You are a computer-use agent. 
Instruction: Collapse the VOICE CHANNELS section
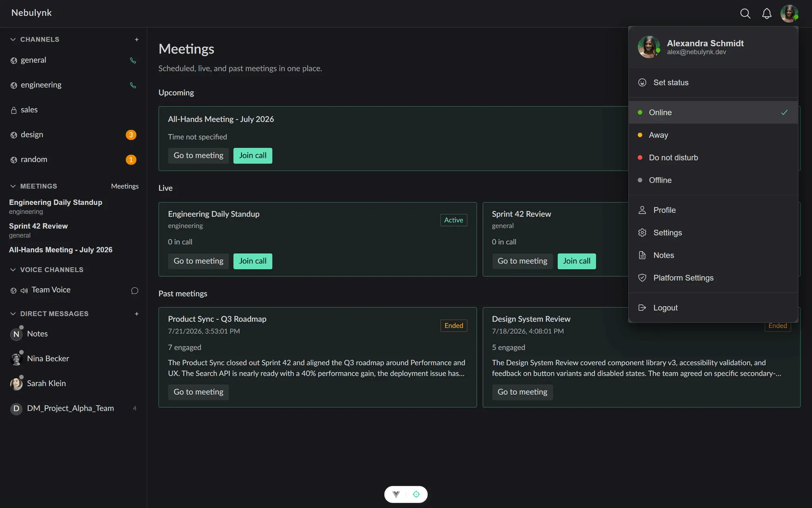pyautogui.click(x=13, y=269)
